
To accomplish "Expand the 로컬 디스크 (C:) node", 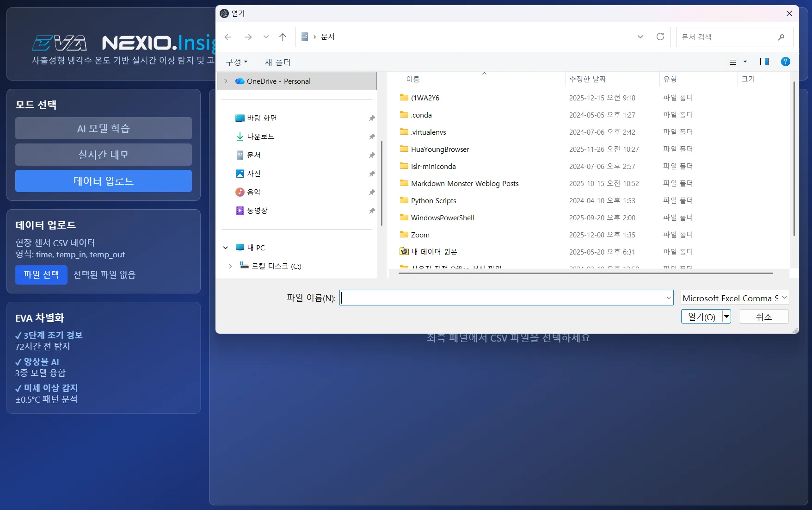I will [230, 266].
